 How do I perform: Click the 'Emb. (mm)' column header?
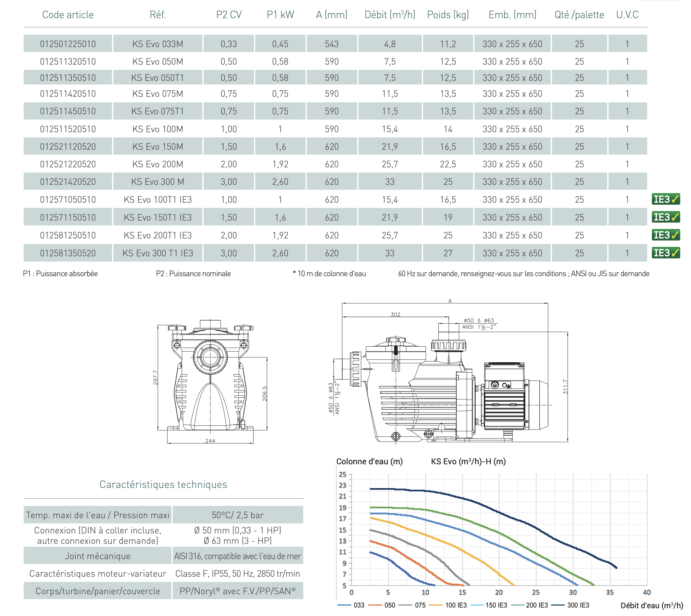pos(512,15)
